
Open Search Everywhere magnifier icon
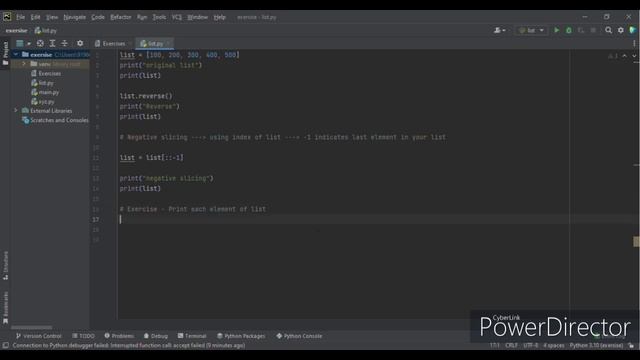tap(609, 30)
